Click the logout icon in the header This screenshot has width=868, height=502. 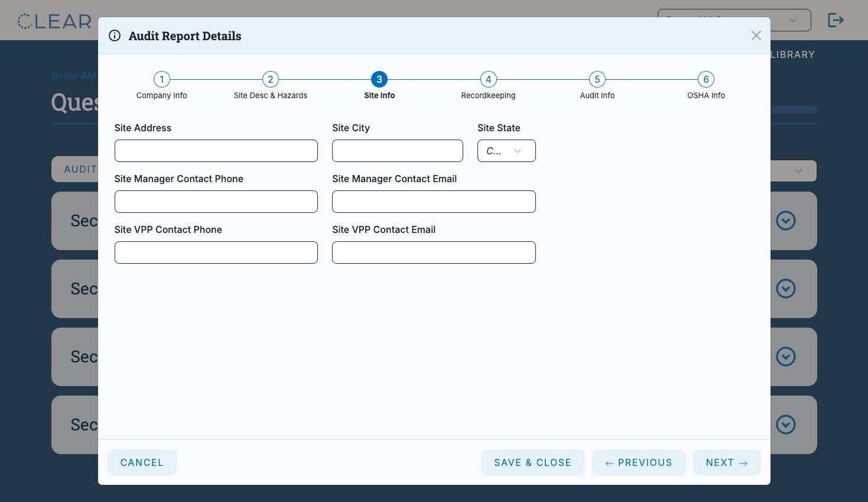[836, 20]
